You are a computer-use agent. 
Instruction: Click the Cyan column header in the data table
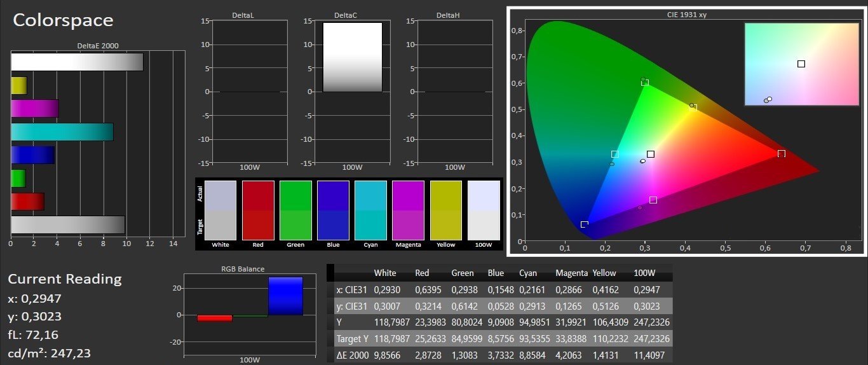coord(528,273)
